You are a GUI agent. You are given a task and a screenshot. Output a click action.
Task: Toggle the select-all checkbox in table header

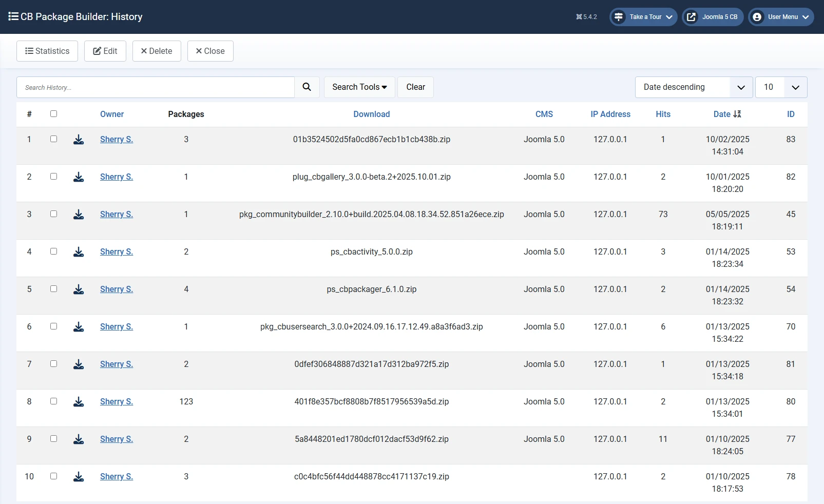pos(53,114)
